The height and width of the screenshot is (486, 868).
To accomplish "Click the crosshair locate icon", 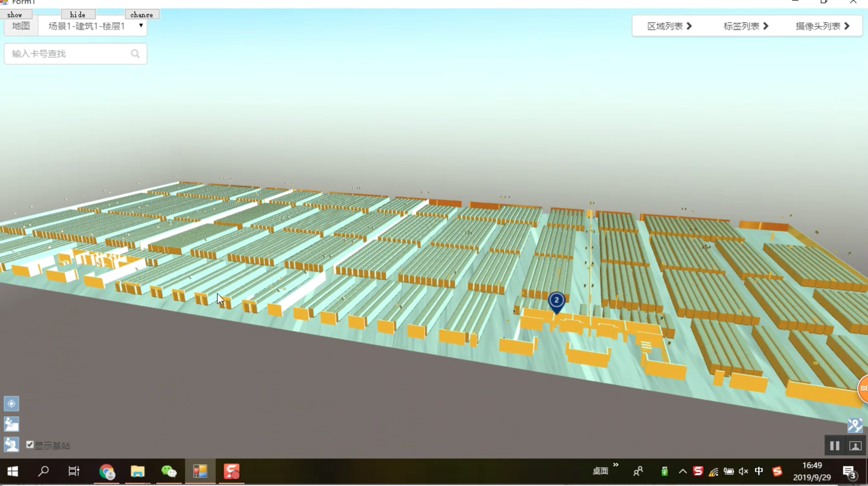I will [11, 403].
